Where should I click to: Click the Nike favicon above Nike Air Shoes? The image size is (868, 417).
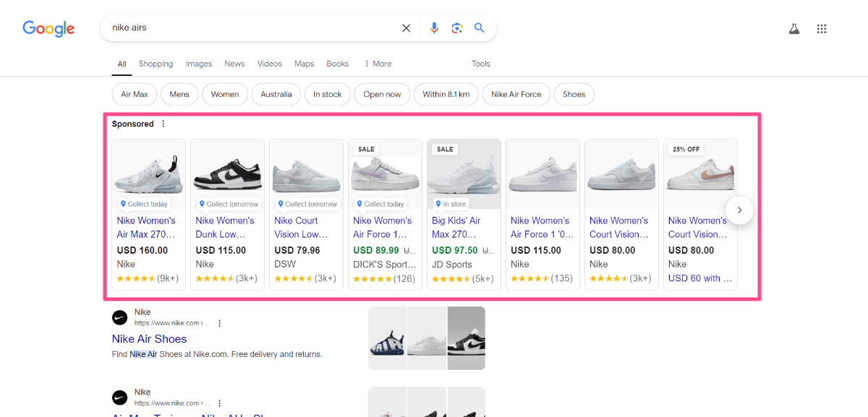point(119,317)
